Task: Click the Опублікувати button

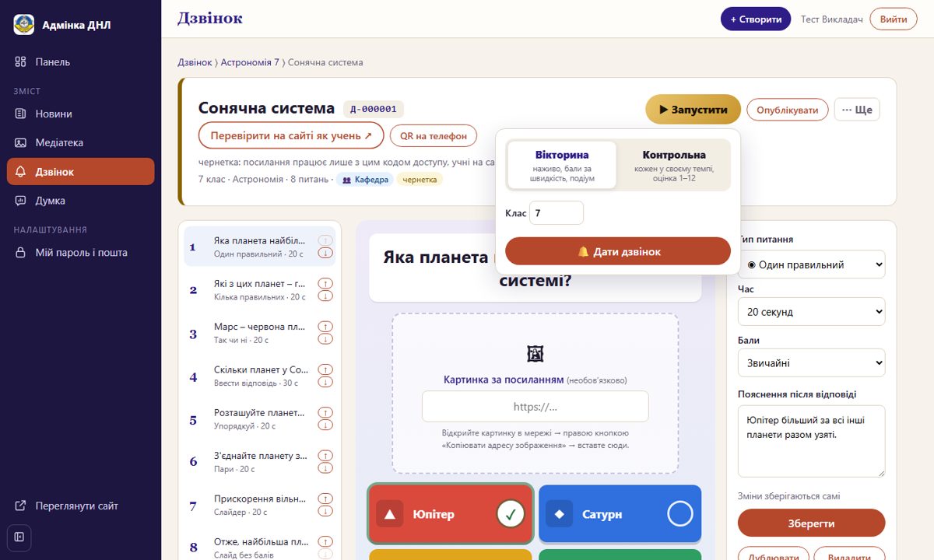Action: pyautogui.click(x=787, y=110)
